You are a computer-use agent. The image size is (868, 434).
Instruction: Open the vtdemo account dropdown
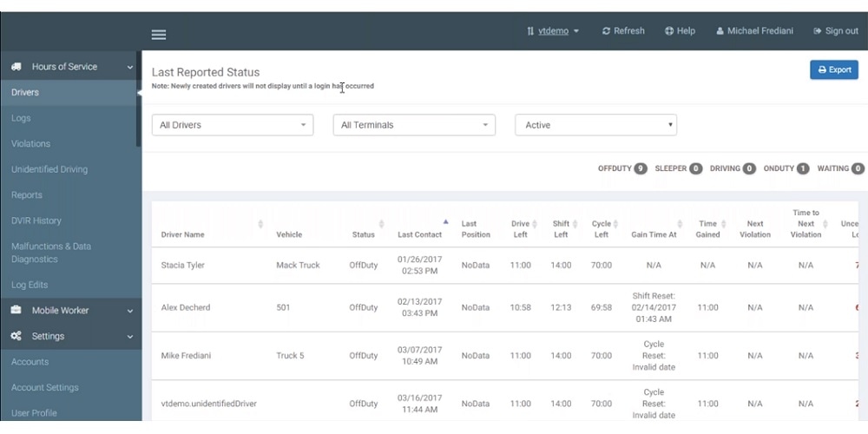554,31
